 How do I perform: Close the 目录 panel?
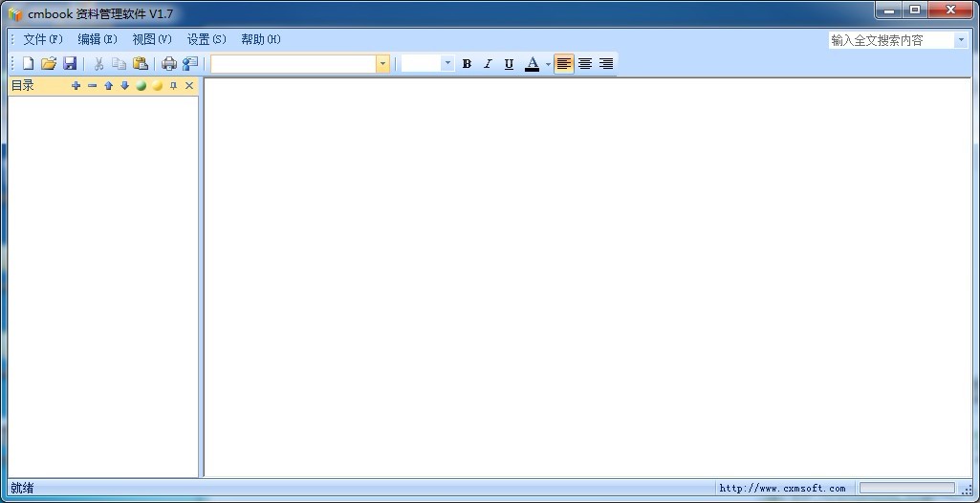pos(189,86)
